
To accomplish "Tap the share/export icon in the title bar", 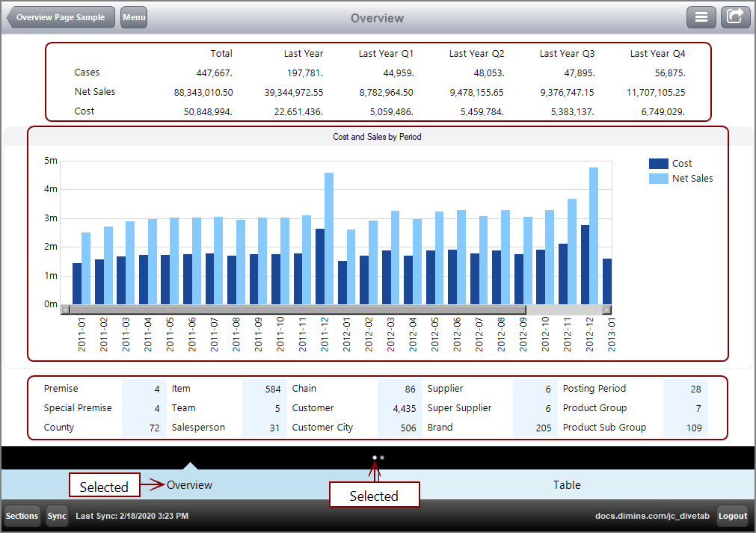I will (735, 16).
